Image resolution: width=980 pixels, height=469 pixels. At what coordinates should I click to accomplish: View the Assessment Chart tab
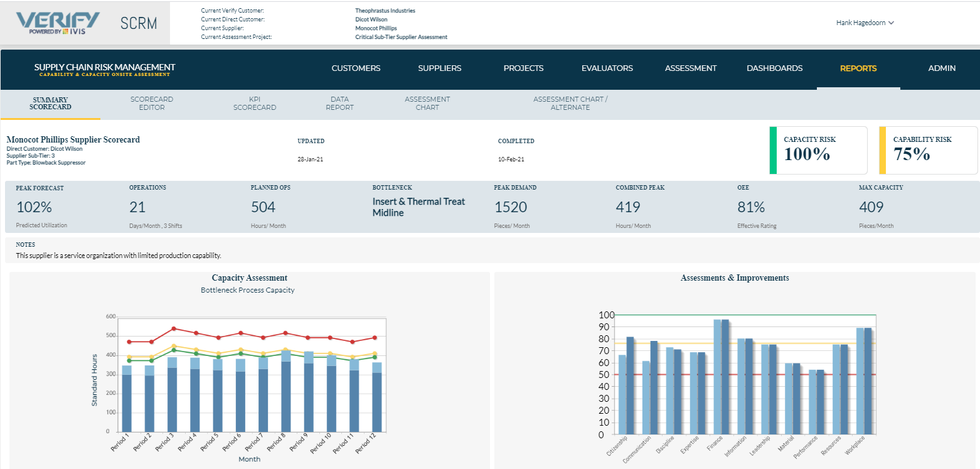coord(427,103)
